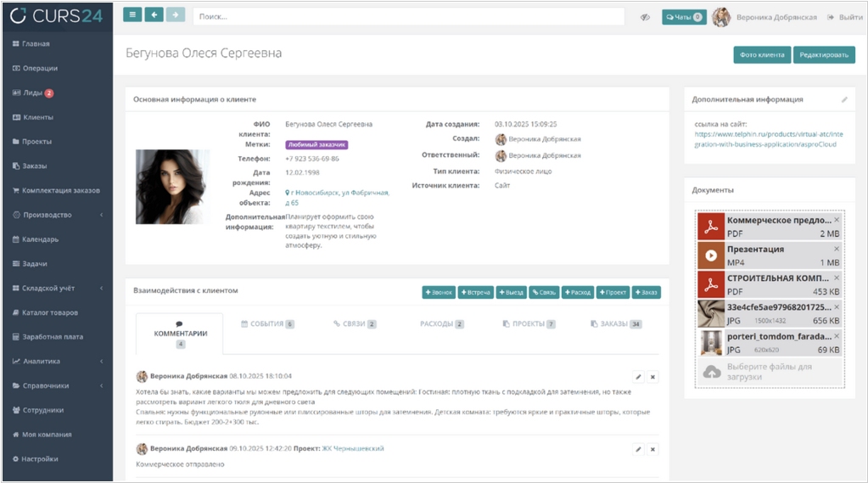This screenshot has height=483, width=868.
Task: Delete the comment from 08.10.2025
Action: pos(652,376)
